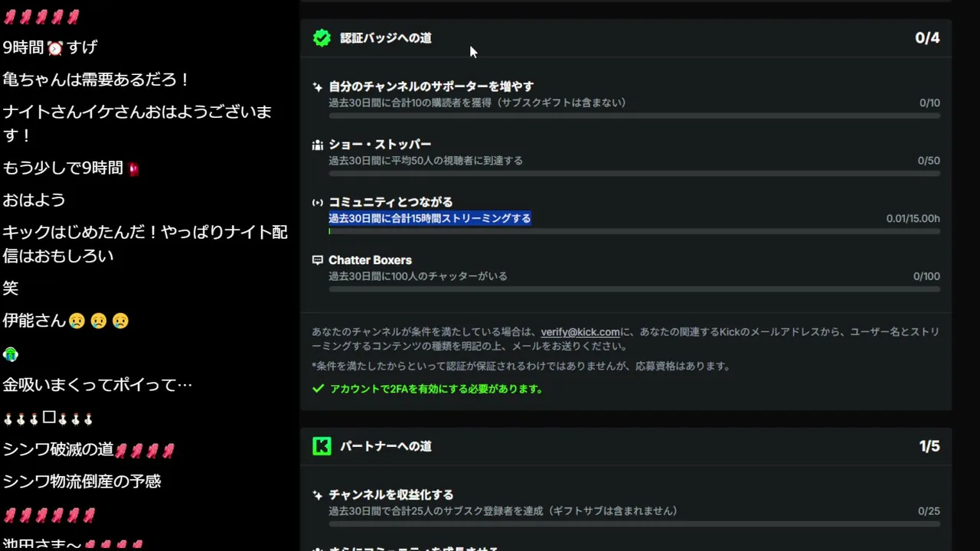Image resolution: width=980 pixels, height=551 pixels.
Task: Click chat message シンワ破滅の道
Action: click(x=89, y=450)
